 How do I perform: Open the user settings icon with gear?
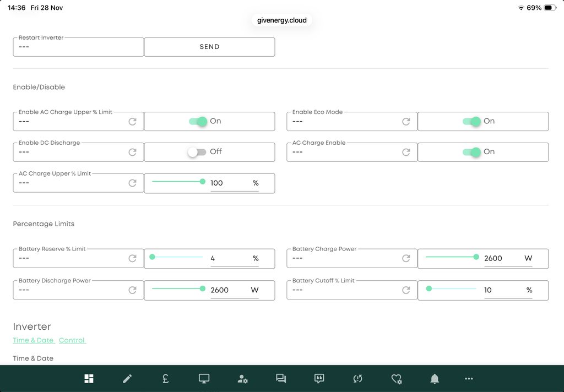242,379
